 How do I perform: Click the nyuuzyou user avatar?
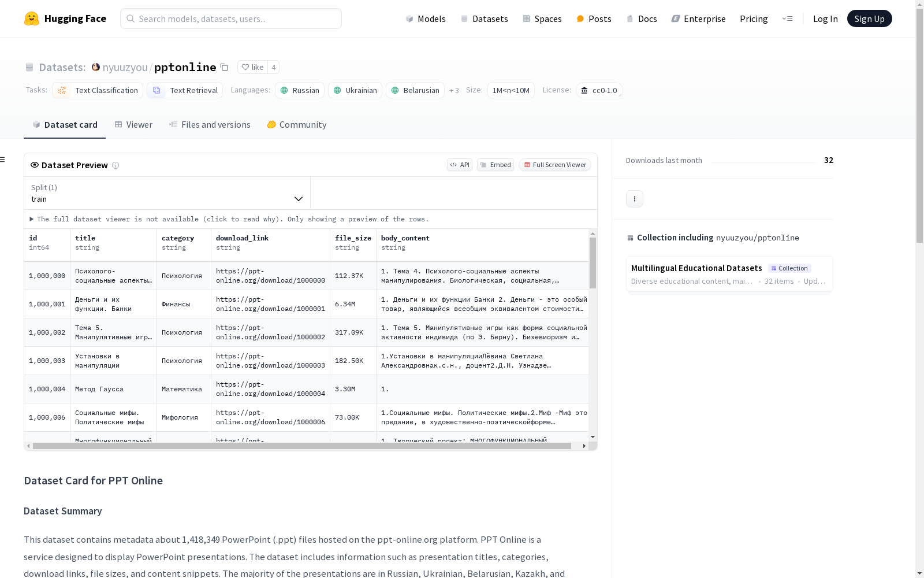coord(96,67)
